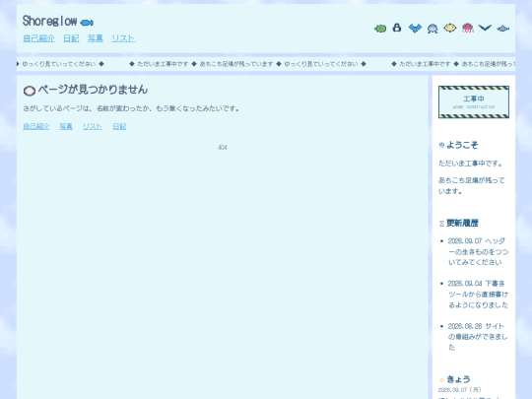Click the small icon beside ようこそ heading

[x=441, y=145]
